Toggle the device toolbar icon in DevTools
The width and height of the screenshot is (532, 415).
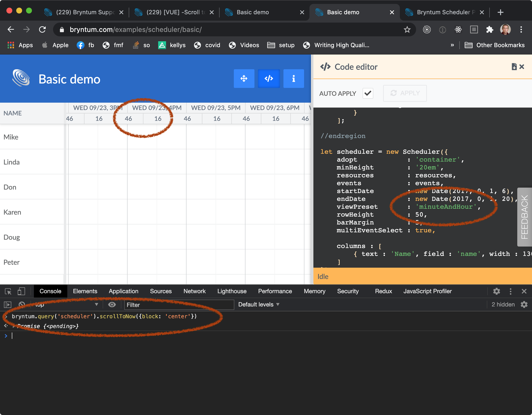point(21,291)
